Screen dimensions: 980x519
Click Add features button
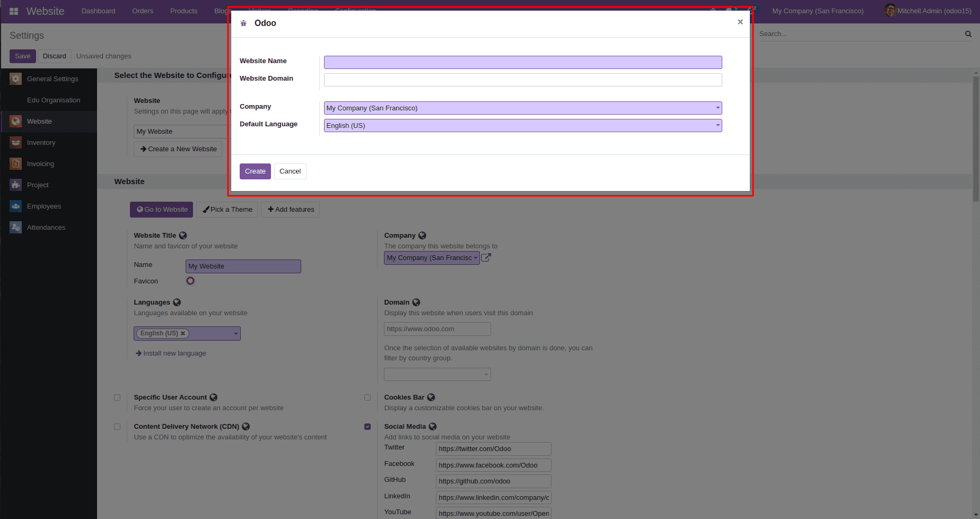coord(291,210)
